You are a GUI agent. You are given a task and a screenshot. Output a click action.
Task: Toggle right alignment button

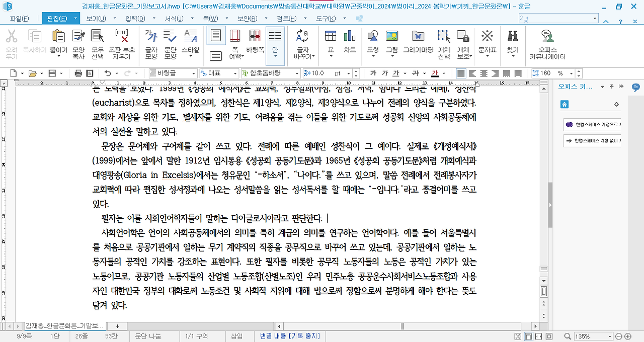[496, 73]
